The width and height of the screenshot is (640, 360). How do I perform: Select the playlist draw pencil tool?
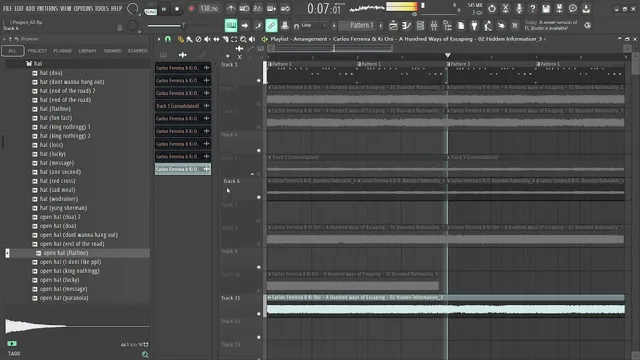point(180,39)
